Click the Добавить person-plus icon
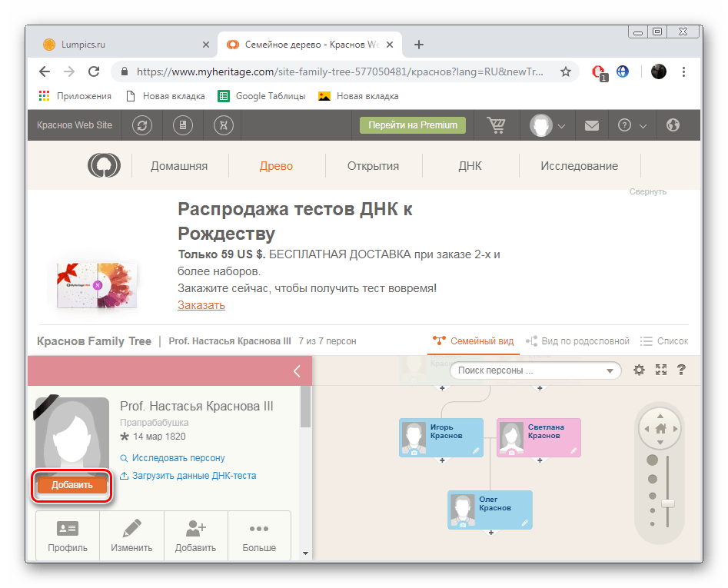This screenshot has height=588, width=728. 195,529
